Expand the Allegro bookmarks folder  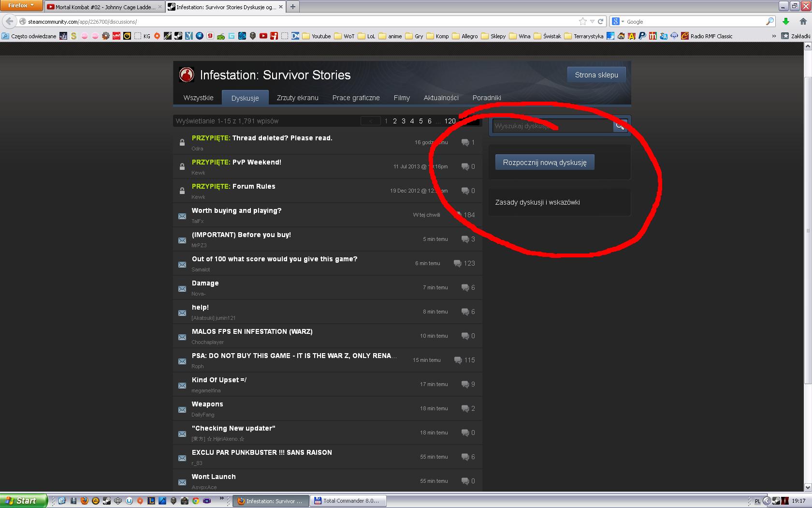pyautogui.click(x=465, y=36)
